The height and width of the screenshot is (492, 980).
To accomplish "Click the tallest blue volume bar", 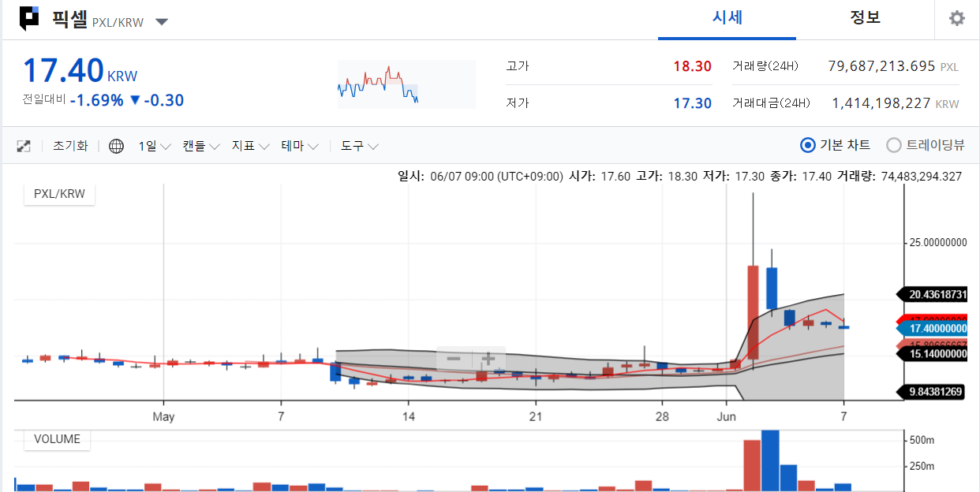I will pyautogui.click(x=771, y=461).
